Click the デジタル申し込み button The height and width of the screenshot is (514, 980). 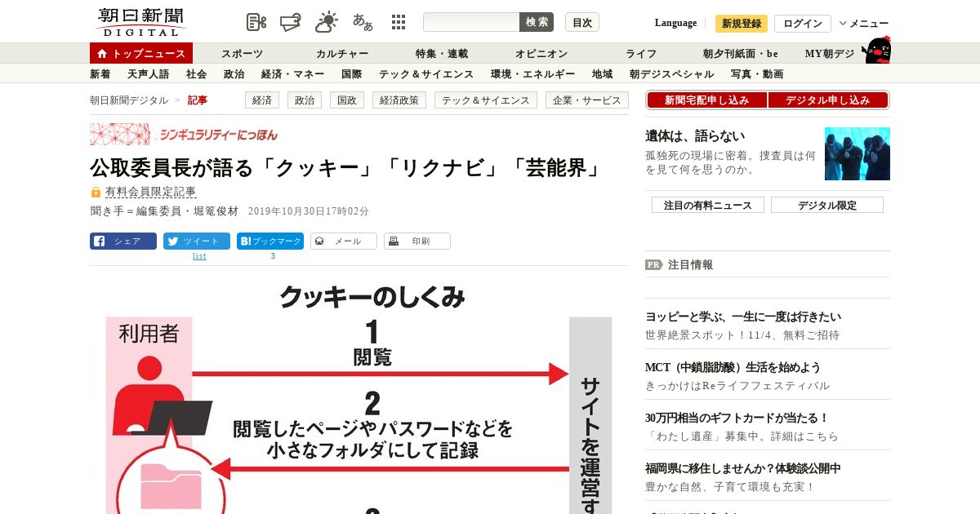(x=828, y=100)
